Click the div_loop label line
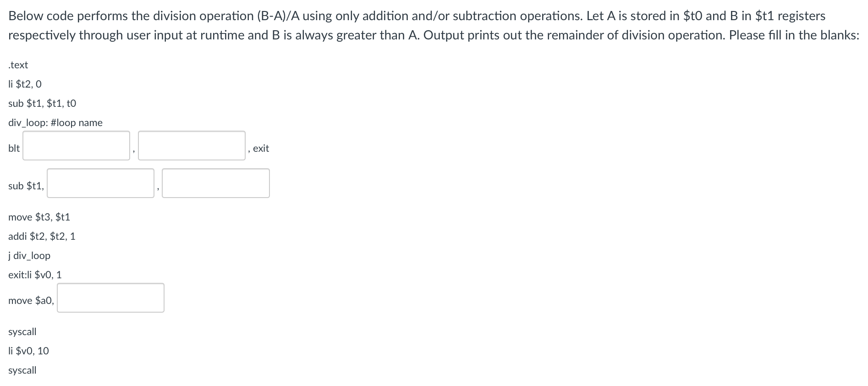 55,122
